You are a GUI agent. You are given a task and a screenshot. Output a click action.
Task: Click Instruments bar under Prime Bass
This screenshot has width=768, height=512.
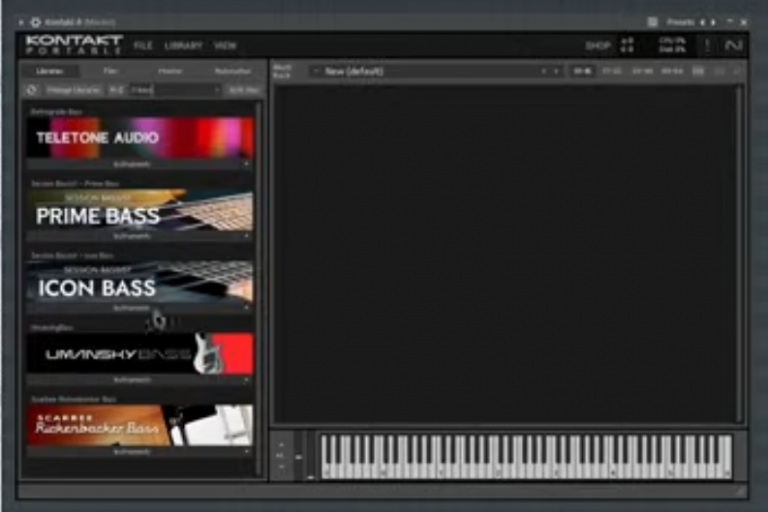(133, 237)
